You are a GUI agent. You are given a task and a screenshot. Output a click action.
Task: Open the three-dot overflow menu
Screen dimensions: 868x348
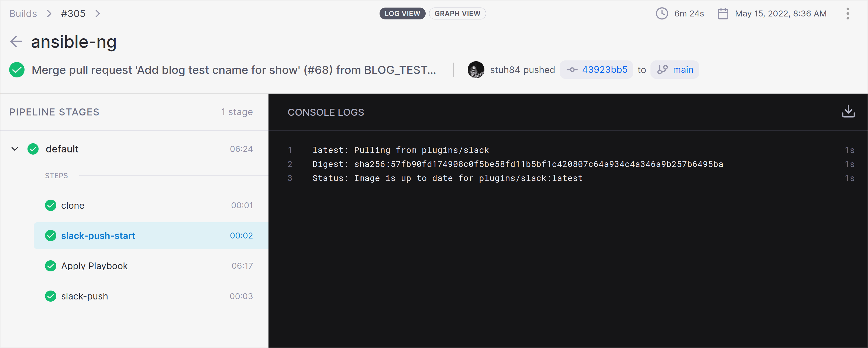pyautogui.click(x=848, y=13)
